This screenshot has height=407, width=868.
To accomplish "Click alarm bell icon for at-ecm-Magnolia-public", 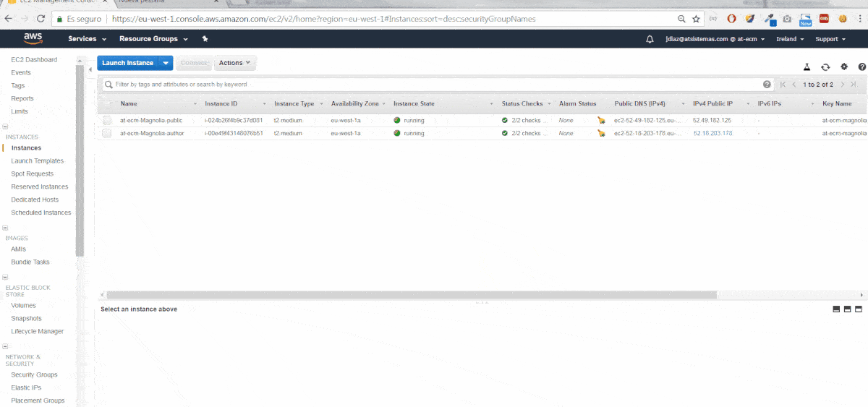I will [x=601, y=121].
